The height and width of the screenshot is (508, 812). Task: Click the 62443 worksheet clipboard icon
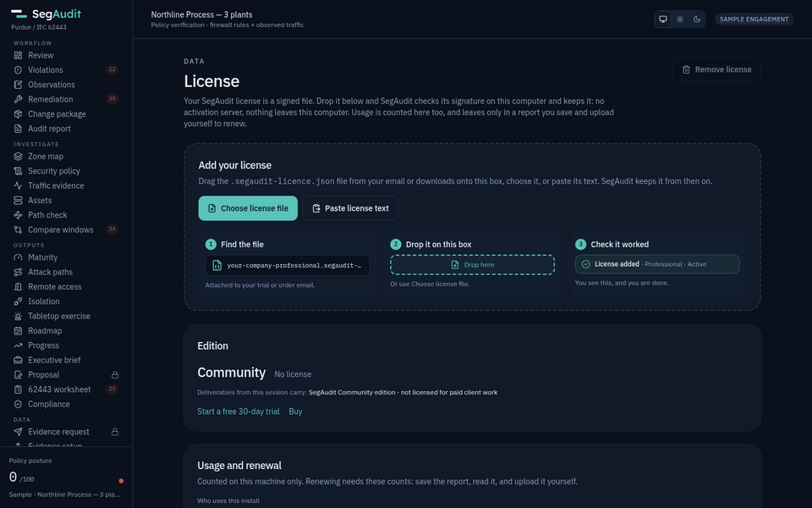pyautogui.click(x=18, y=389)
